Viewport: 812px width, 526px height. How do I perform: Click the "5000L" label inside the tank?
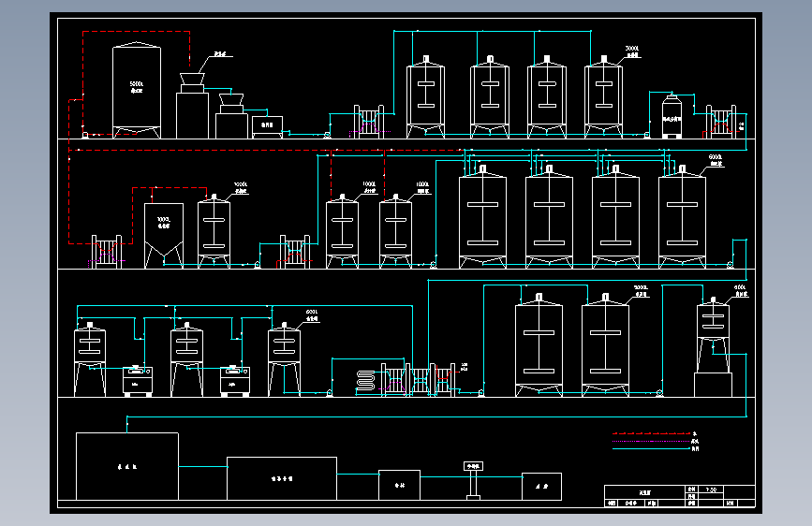(x=137, y=84)
